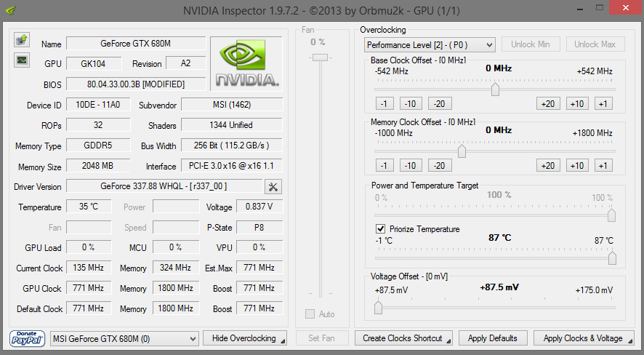Toggle Priorize Temperature checkbox

pos(380,229)
